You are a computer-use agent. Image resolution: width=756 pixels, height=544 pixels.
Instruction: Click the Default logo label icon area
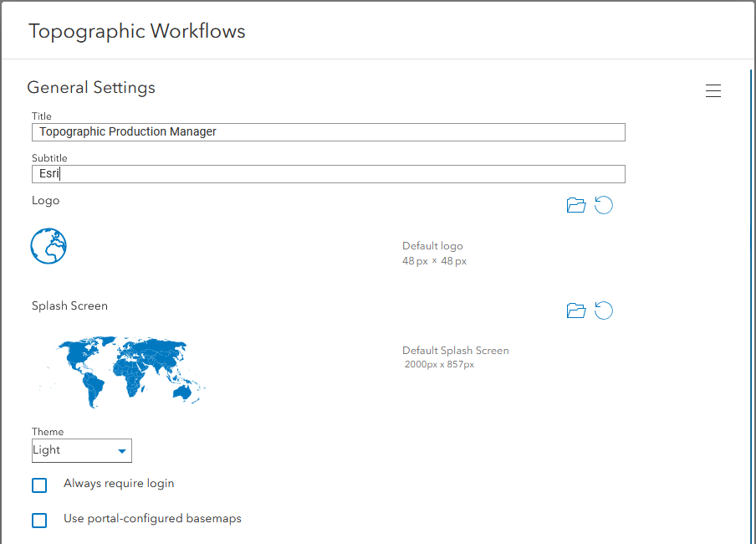click(x=432, y=245)
